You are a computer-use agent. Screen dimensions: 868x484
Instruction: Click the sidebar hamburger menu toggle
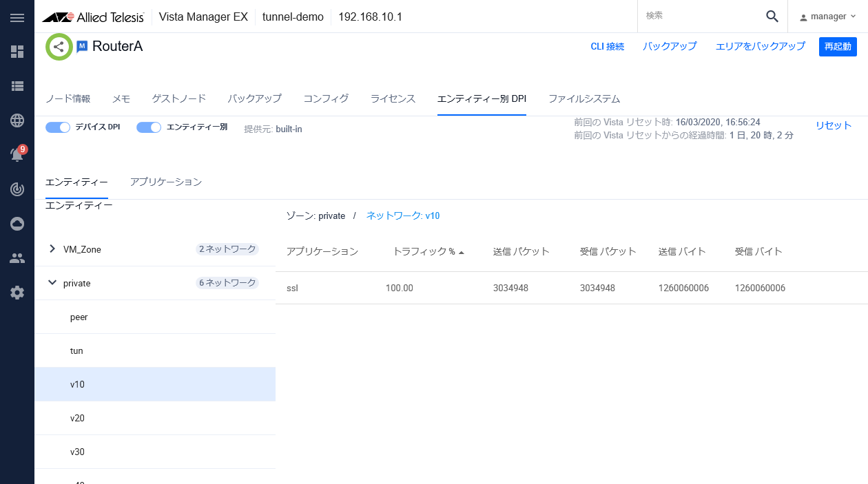[17, 18]
